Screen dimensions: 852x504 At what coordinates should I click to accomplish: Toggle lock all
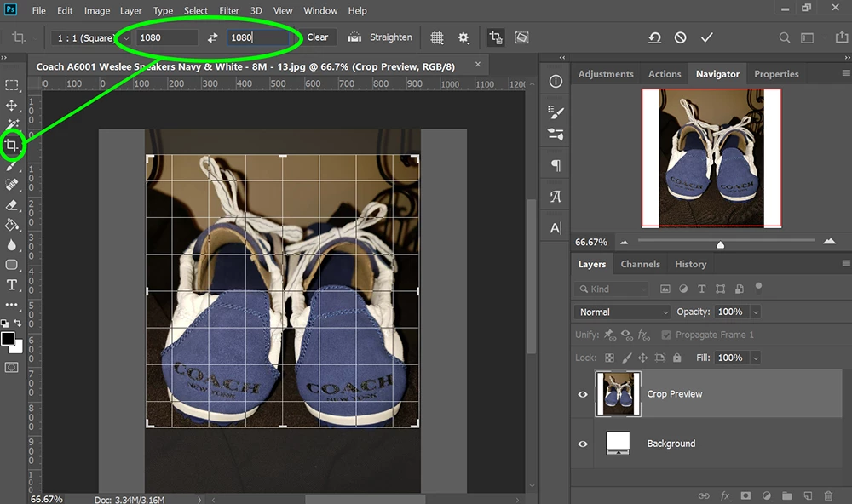click(676, 358)
